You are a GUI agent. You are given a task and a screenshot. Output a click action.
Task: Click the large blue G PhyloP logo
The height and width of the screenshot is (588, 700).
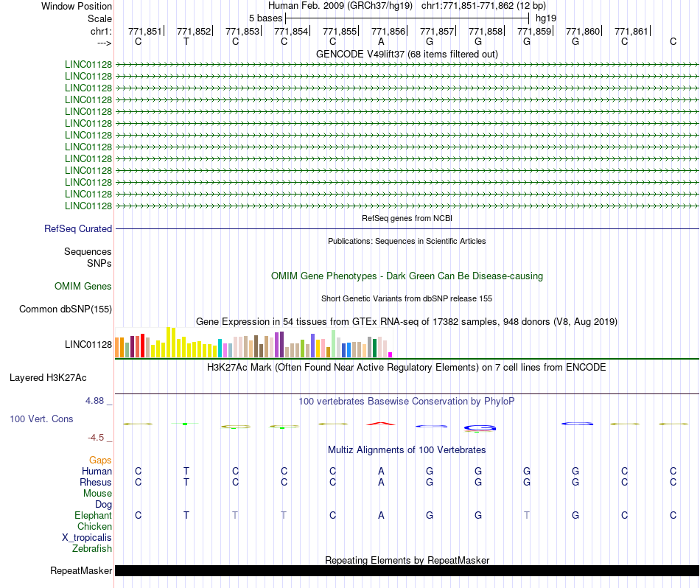[x=480, y=427]
